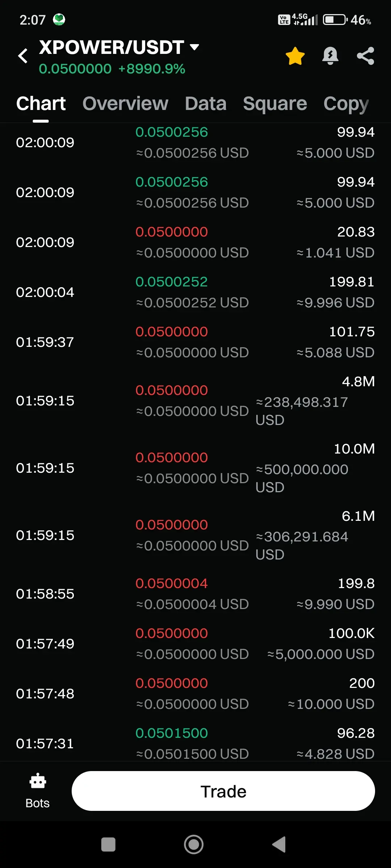Switch to the Overview tab
391x868 pixels.
tap(125, 104)
